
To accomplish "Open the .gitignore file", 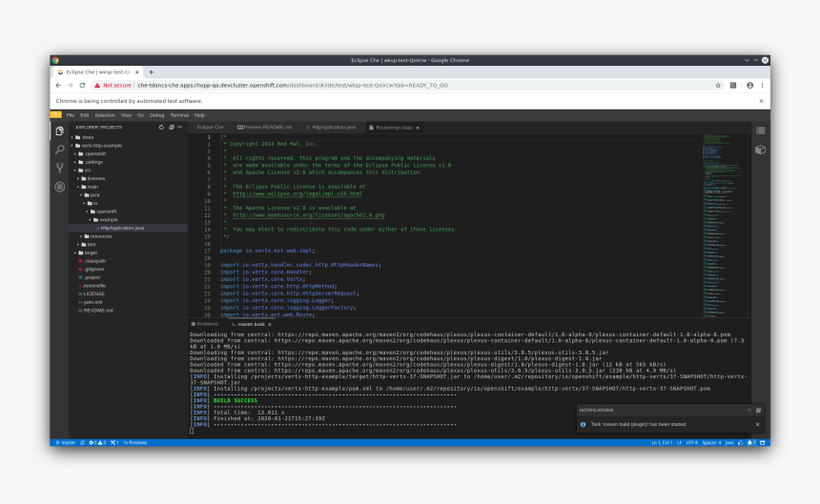I will tap(93, 270).
